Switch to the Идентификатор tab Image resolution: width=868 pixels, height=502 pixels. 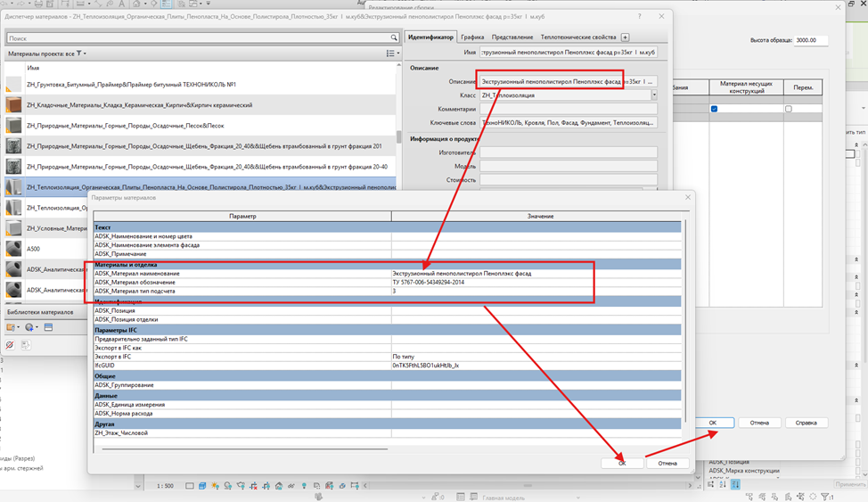(x=430, y=37)
